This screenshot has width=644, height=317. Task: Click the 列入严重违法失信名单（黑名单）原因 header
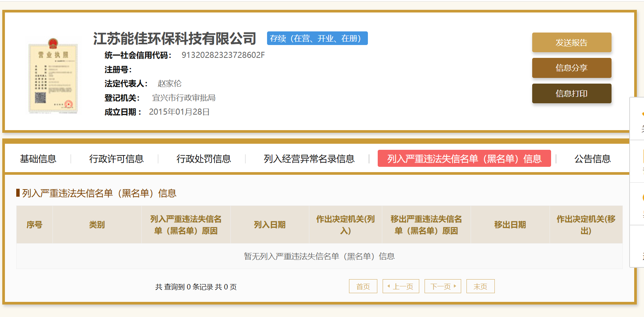[x=186, y=225]
